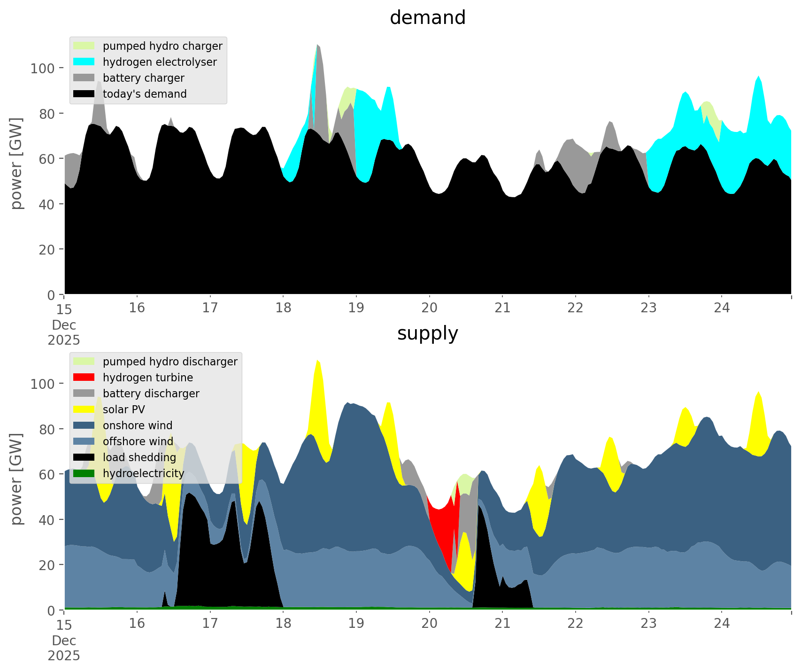
Task: Click the black load shedding legend swatch
Action: pos(84,457)
